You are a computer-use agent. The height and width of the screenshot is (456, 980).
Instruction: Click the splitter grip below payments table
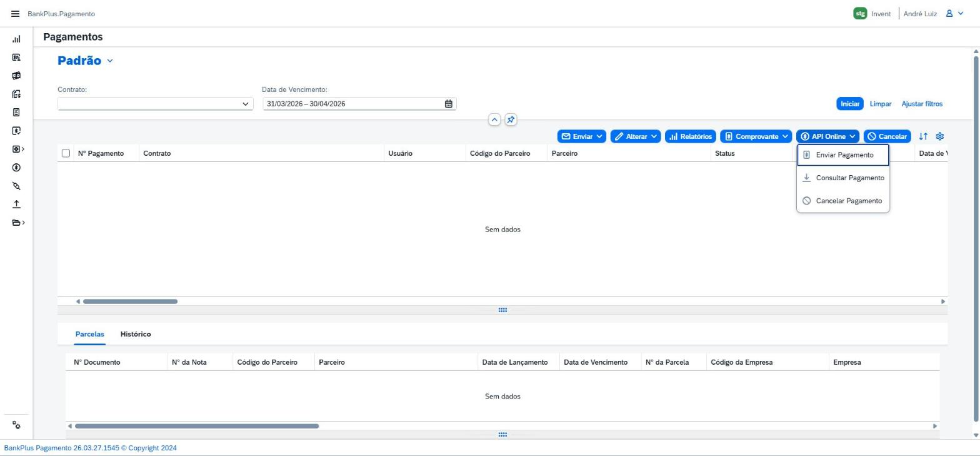(502, 310)
